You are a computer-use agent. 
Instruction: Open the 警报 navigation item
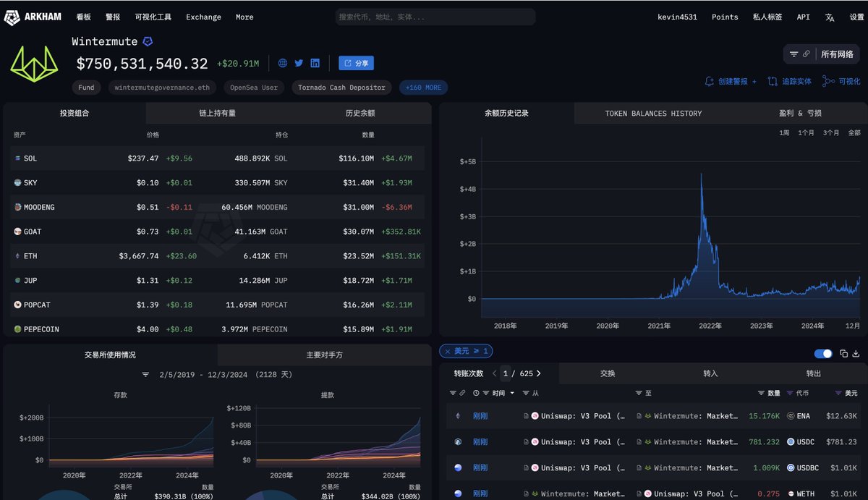pos(113,17)
